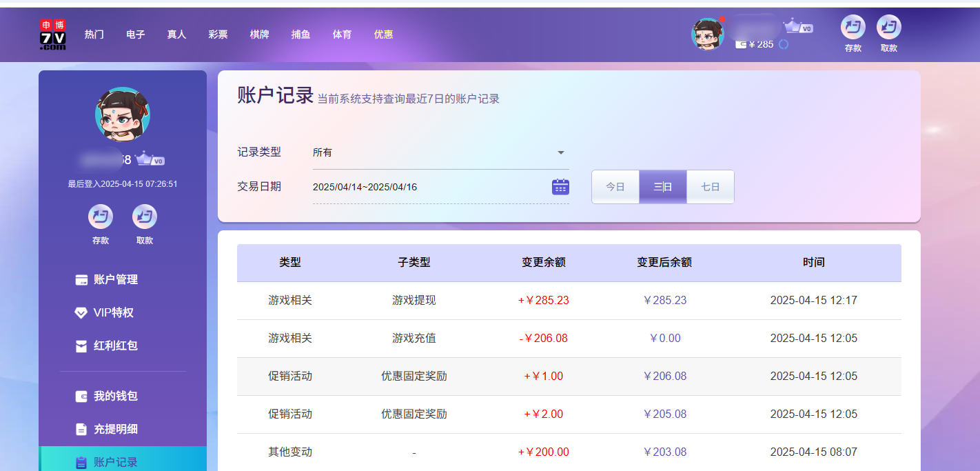Select the 今日 date filter
This screenshot has width=980, height=471.
615,186
